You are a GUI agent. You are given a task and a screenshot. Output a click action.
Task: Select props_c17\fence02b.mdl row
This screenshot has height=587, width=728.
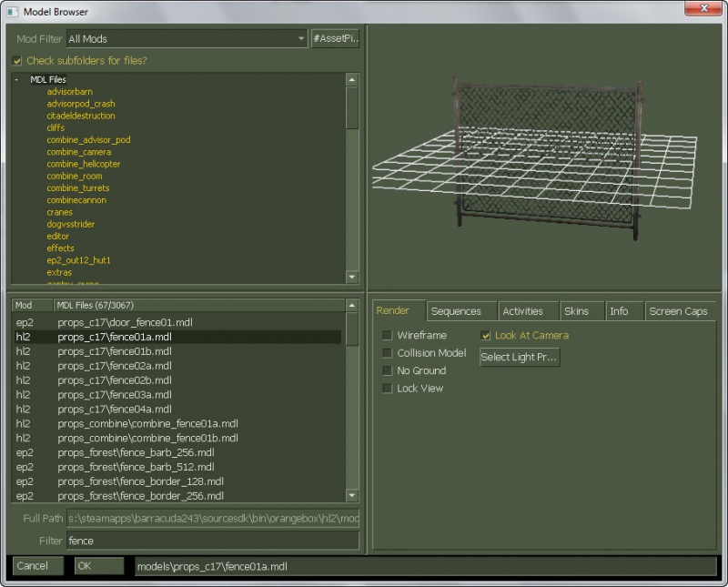178,380
